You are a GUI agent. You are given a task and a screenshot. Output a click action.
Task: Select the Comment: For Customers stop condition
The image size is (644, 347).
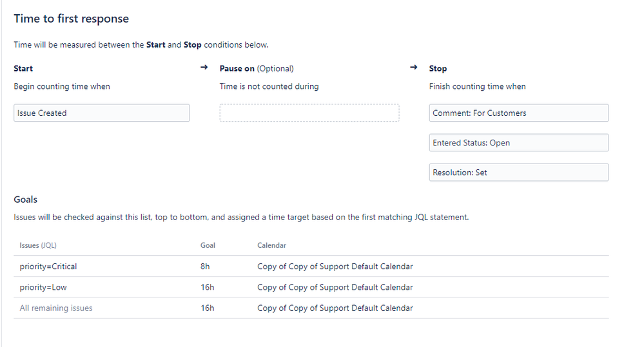point(519,113)
